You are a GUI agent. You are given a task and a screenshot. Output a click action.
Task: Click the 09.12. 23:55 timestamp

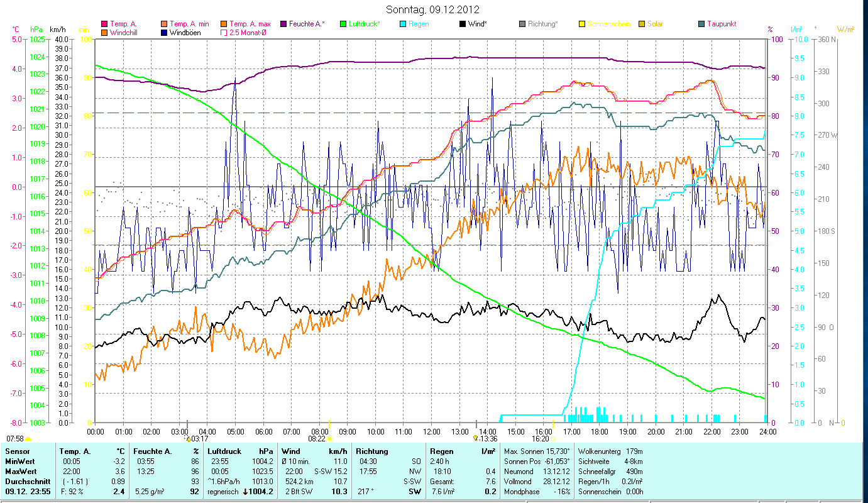28,492
